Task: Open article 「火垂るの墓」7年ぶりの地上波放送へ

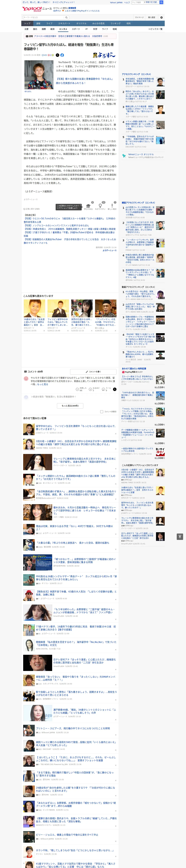Action: click(x=73, y=543)
